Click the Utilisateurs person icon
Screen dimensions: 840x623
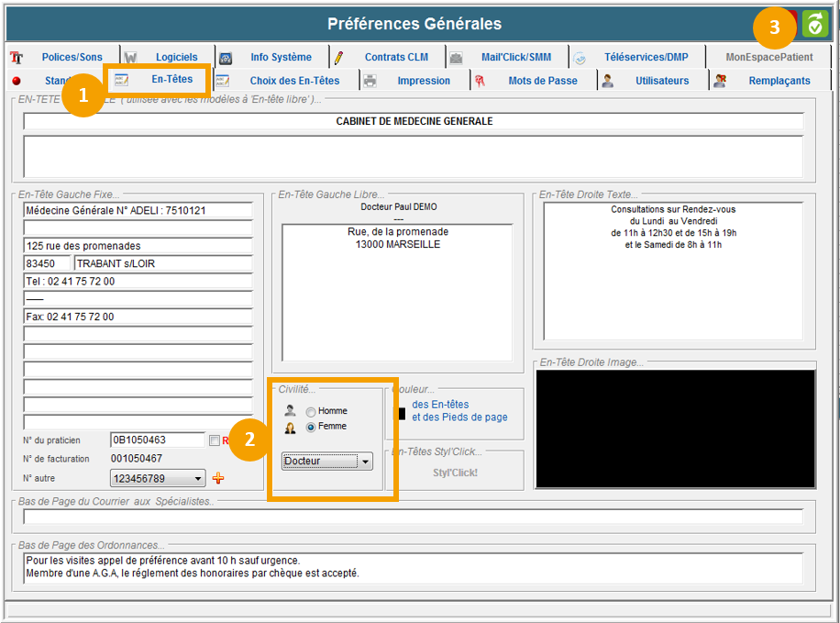[x=607, y=81]
